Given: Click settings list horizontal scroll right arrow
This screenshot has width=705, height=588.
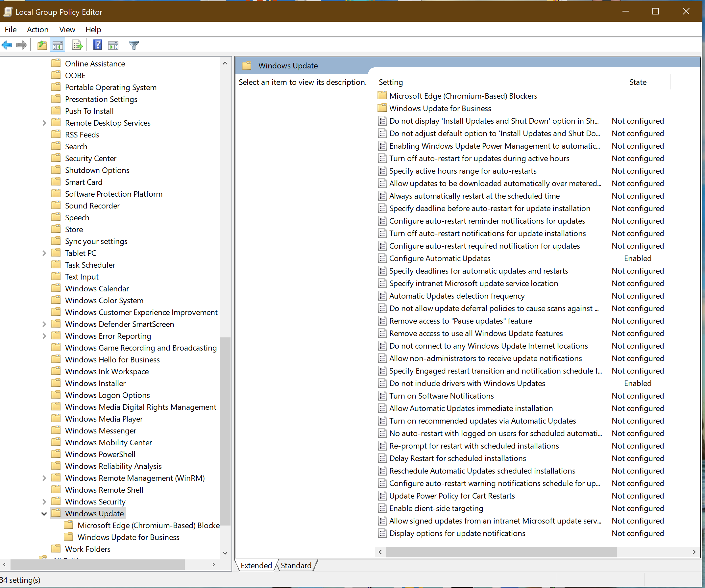Looking at the screenshot, I should tap(694, 552).
